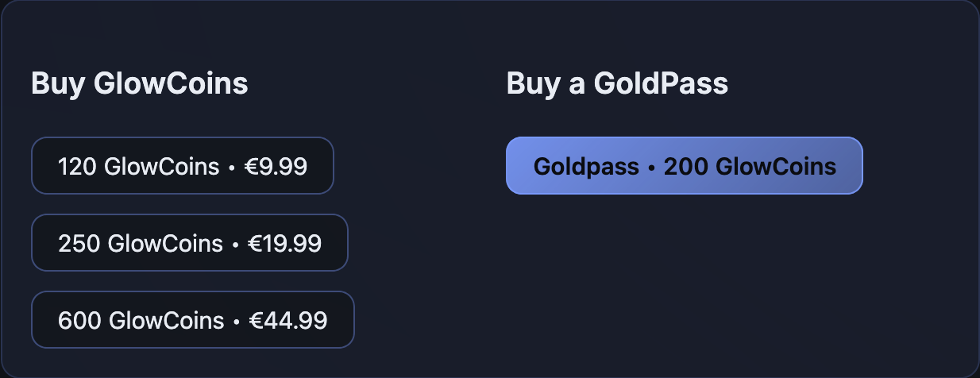Image resolution: width=980 pixels, height=378 pixels.
Task: Select the €19.99 coin option
Action: click(x=189, y=243)
